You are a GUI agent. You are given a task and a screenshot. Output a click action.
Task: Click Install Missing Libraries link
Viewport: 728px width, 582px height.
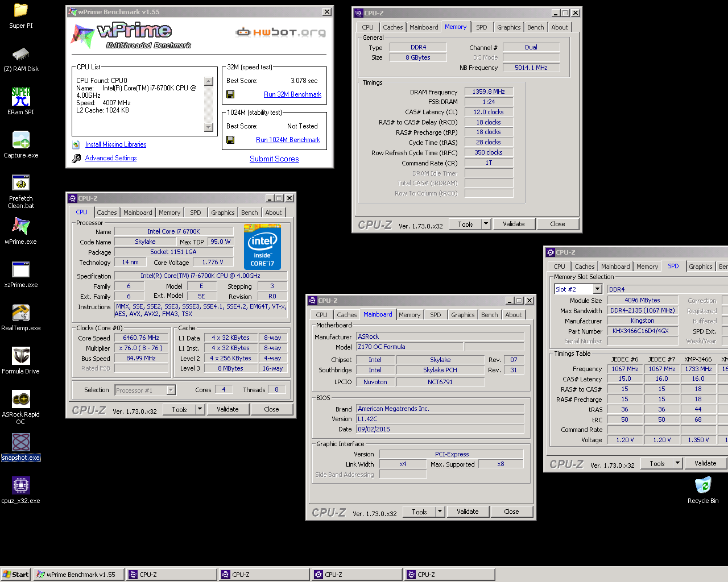115,144
